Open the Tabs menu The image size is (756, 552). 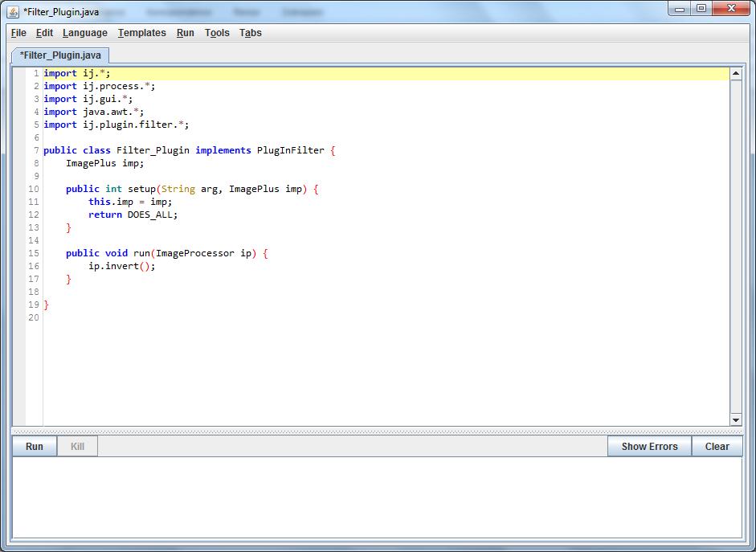click(250, 33)
